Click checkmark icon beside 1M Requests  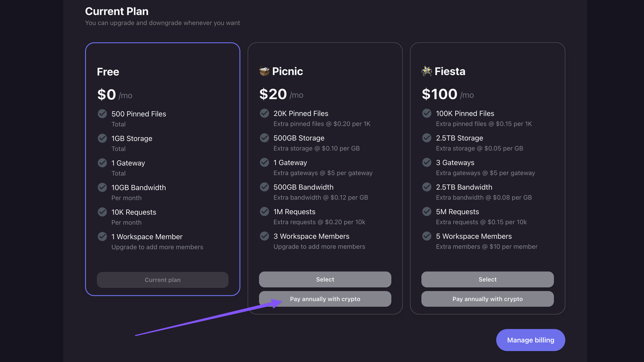tap(264, 211)
